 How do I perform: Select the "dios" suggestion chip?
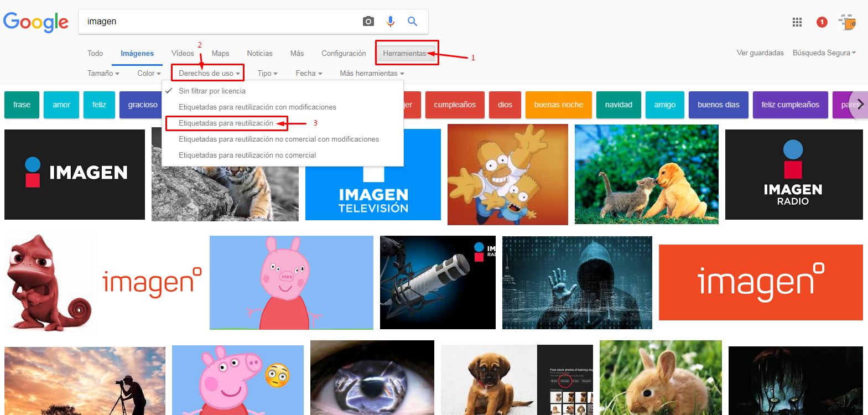[505, 105]
